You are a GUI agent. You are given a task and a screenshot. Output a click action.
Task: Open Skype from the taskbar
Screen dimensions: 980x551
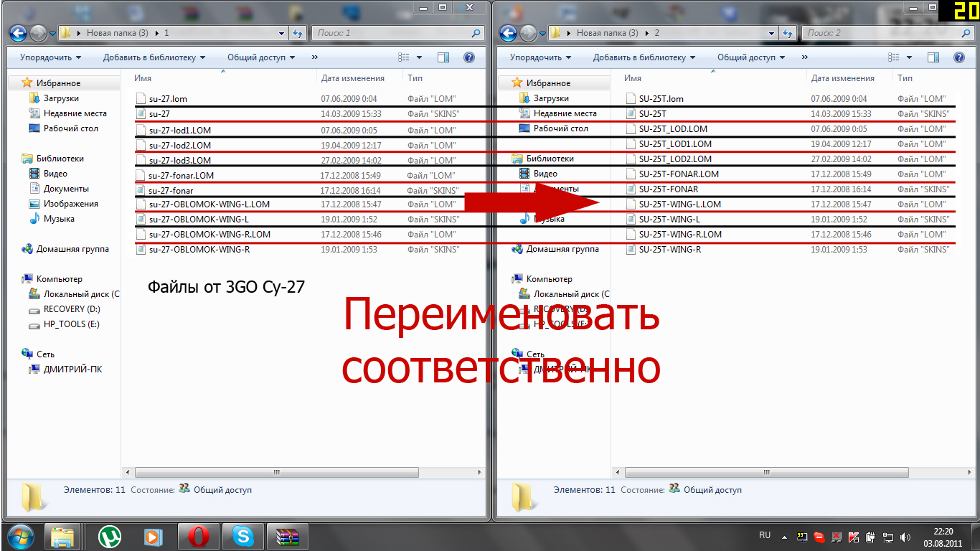(242, 537)
